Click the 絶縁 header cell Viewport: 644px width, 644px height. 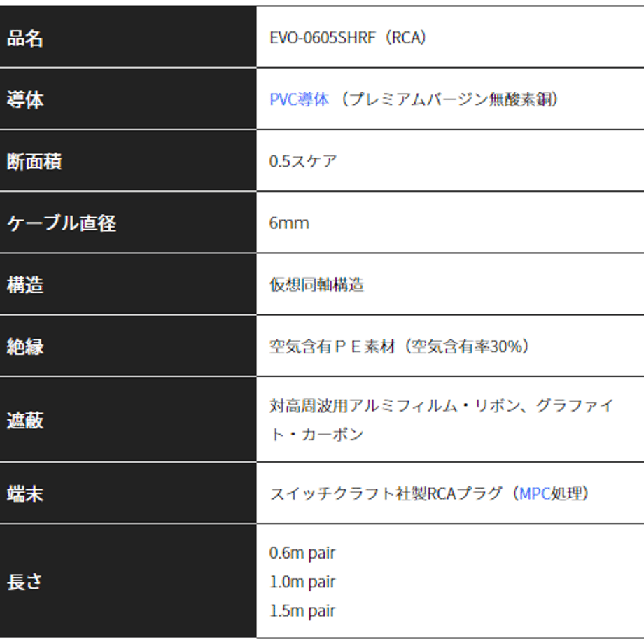(x=127, y=346)
